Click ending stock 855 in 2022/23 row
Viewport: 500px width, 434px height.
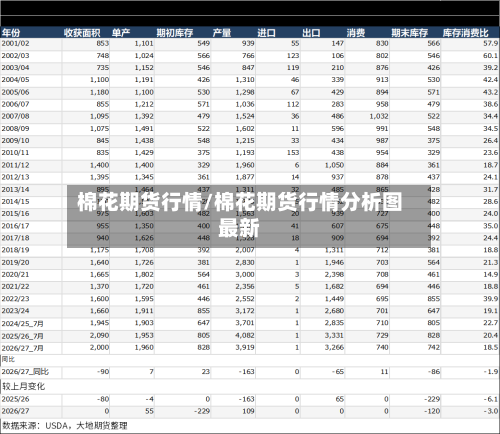(x=434, y=299)
